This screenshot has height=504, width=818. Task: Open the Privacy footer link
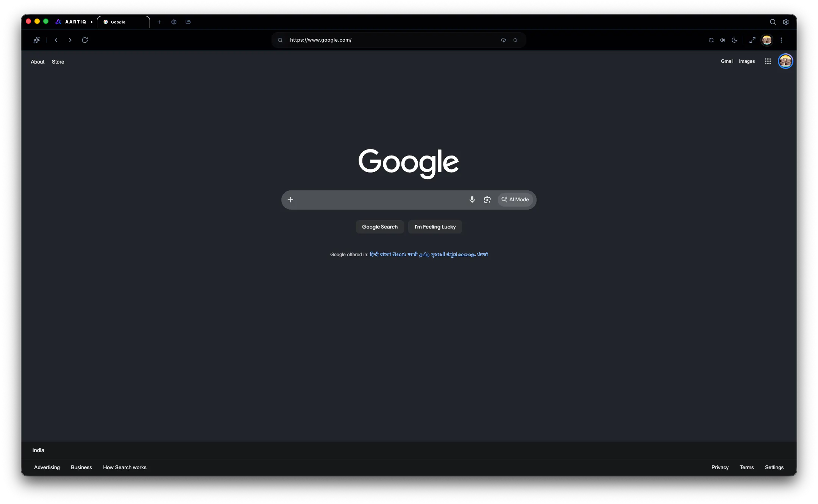[720, 468]
